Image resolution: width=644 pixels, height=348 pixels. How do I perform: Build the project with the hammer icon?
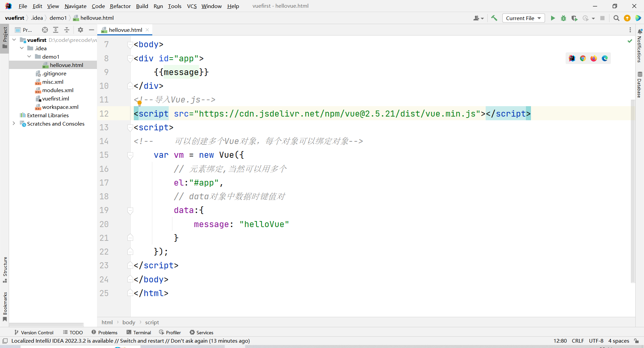[x=494, y=18]
